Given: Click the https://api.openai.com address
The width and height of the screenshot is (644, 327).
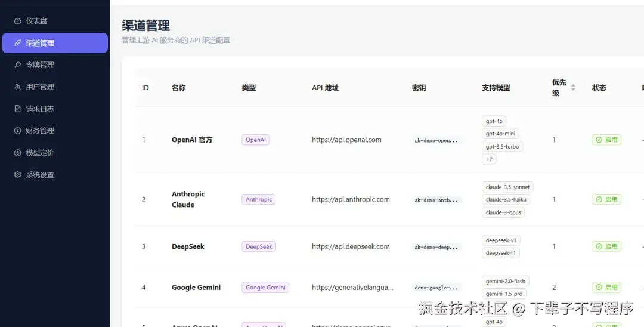Looking at the screenshot, I should point(346,140).
